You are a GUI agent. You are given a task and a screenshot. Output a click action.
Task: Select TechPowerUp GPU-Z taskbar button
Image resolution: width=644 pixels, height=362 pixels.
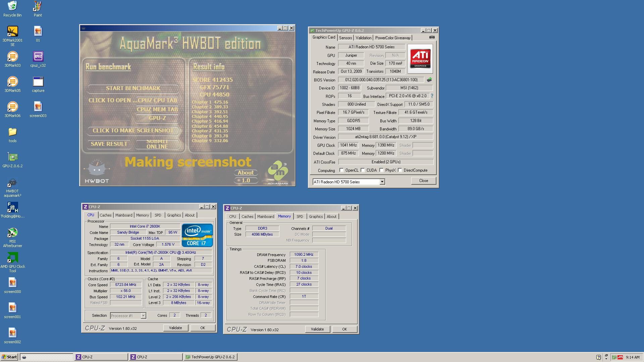[211, 357]
